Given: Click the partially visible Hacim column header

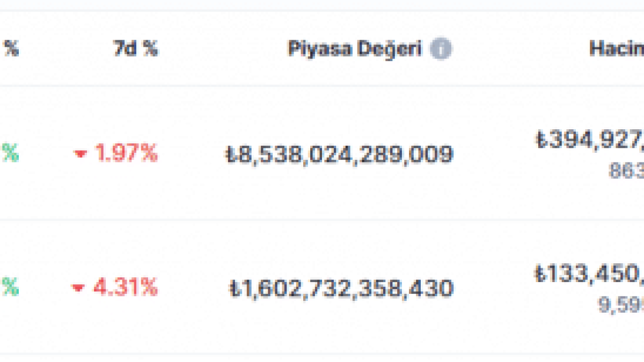Looking at the screenshot, I should 617,49.
